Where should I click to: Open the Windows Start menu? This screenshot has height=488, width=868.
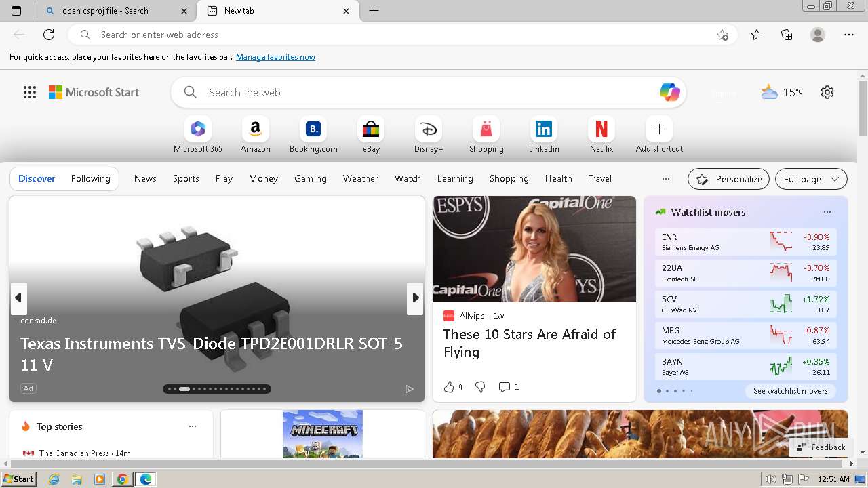(19, 479)
